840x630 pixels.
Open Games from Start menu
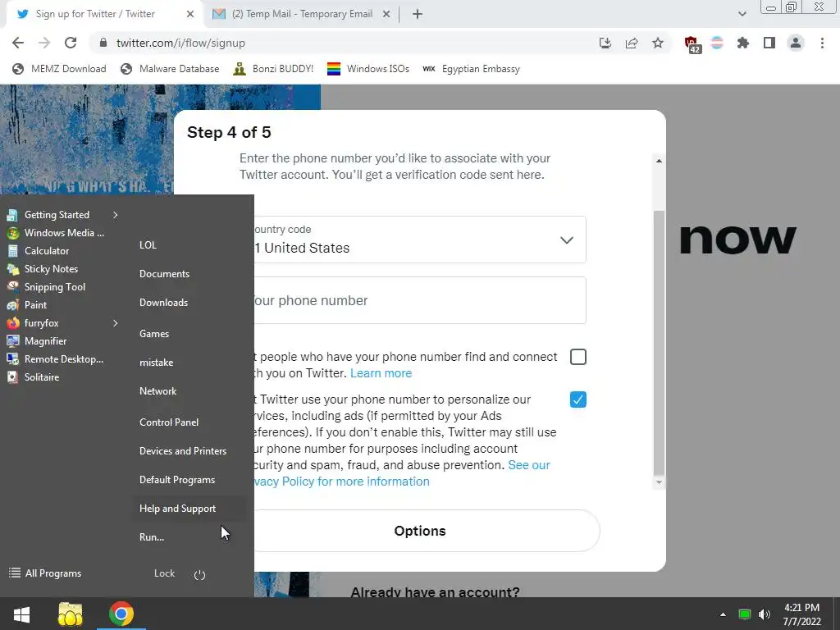point(154,334)
